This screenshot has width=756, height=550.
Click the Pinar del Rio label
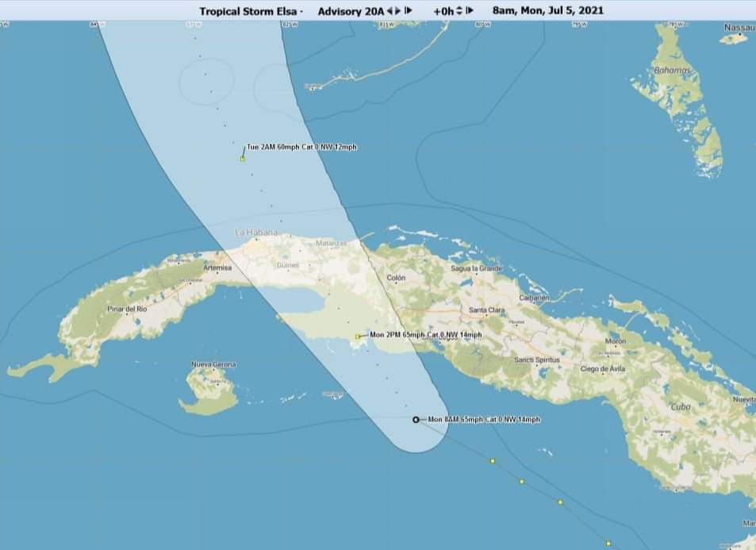click(x=126, y=308)
